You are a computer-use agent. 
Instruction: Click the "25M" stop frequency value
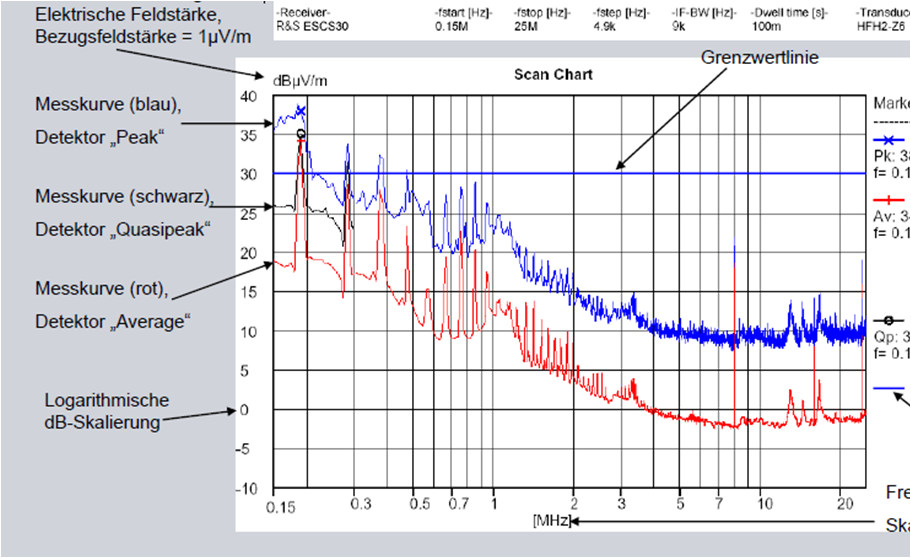pyautogui.click(x=526, y=26)
